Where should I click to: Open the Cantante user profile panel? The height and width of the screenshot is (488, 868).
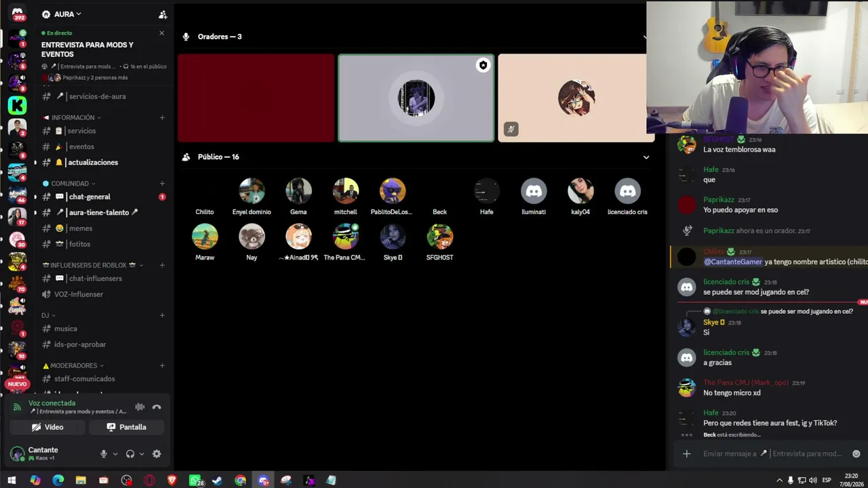51,453
